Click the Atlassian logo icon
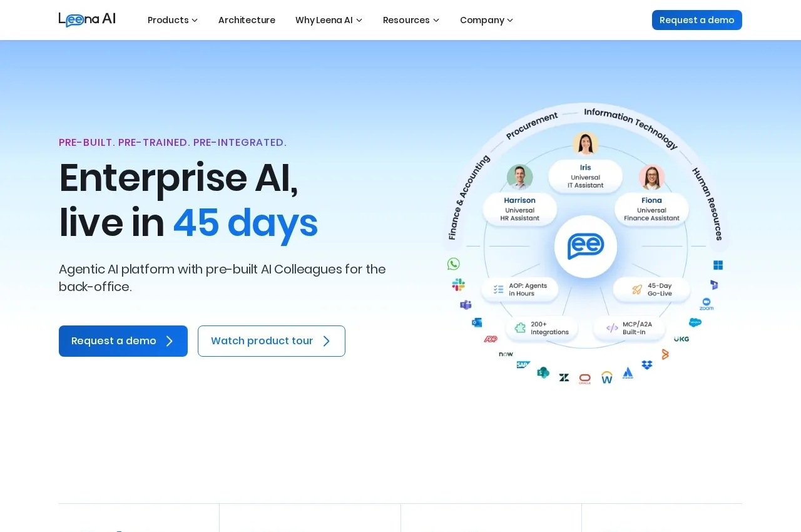 click(628, 373)
